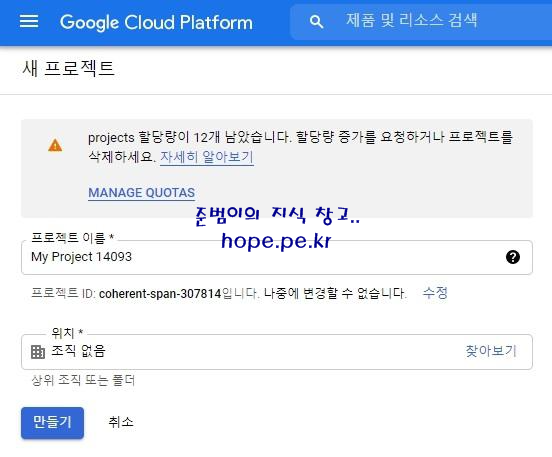Viewport: 552px width, 457px height.
Task: Click 수정 to edit the project ID
Action: (x=435, y=293)
